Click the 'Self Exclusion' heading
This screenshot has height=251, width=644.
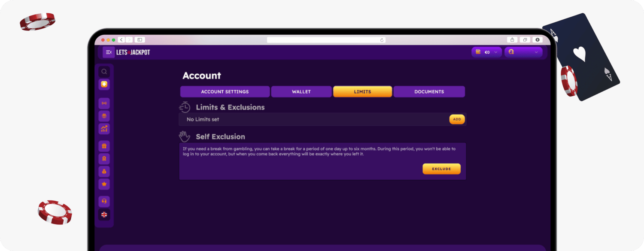click(x=220, y=137)
